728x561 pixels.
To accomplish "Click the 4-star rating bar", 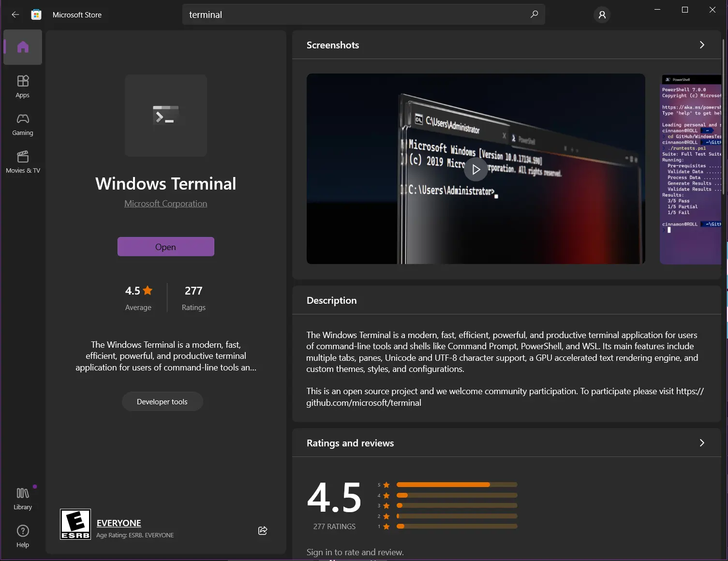I will (x=457, y=495).
